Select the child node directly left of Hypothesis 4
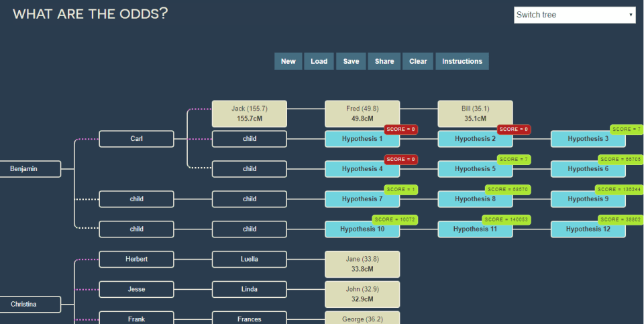This screenshot has width=644, height=324. pos(250,169)
